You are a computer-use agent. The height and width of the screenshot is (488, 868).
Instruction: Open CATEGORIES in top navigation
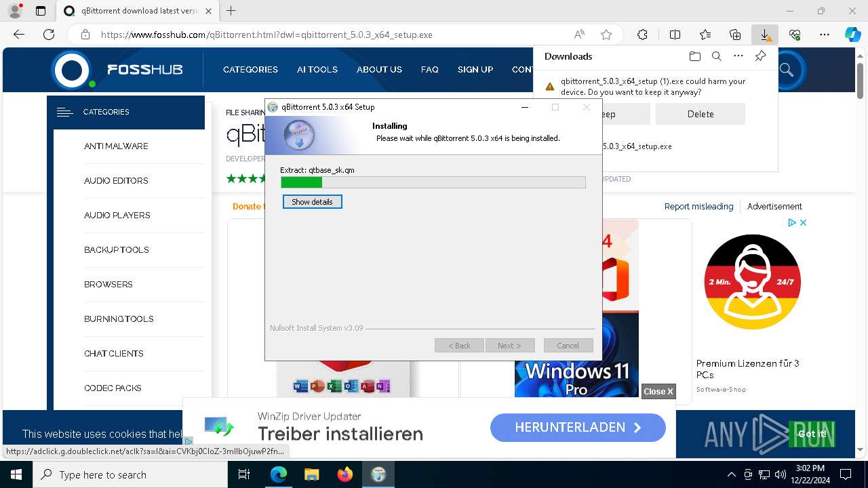click(x=250, y=69)
